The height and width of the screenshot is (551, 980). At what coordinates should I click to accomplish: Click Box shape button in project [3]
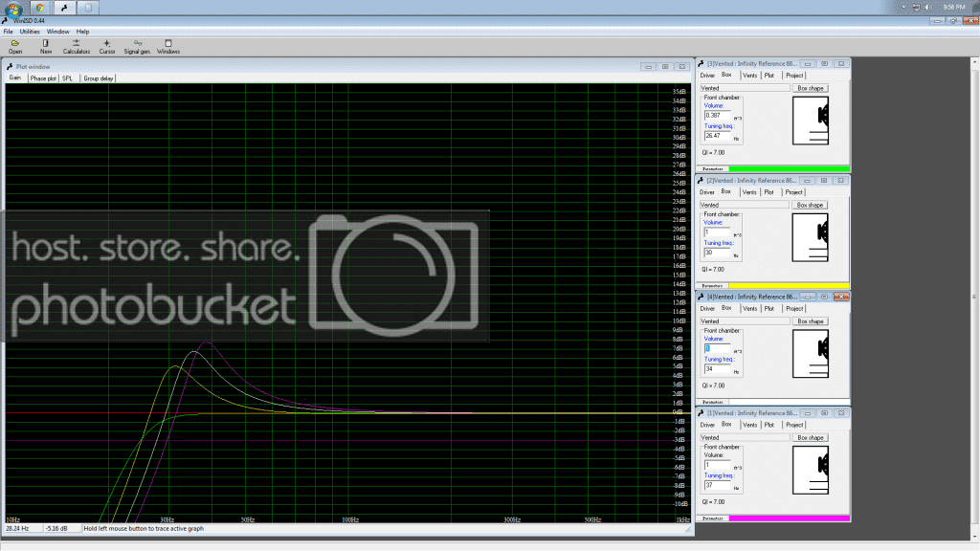pyautogui.click(x=810, y=88)
